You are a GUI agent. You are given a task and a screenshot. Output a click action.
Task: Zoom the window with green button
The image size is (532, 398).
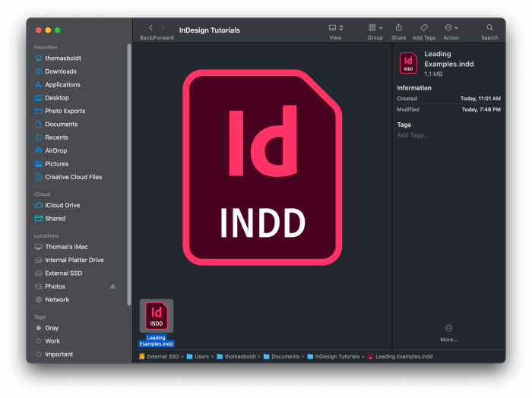tap(58, 30)
